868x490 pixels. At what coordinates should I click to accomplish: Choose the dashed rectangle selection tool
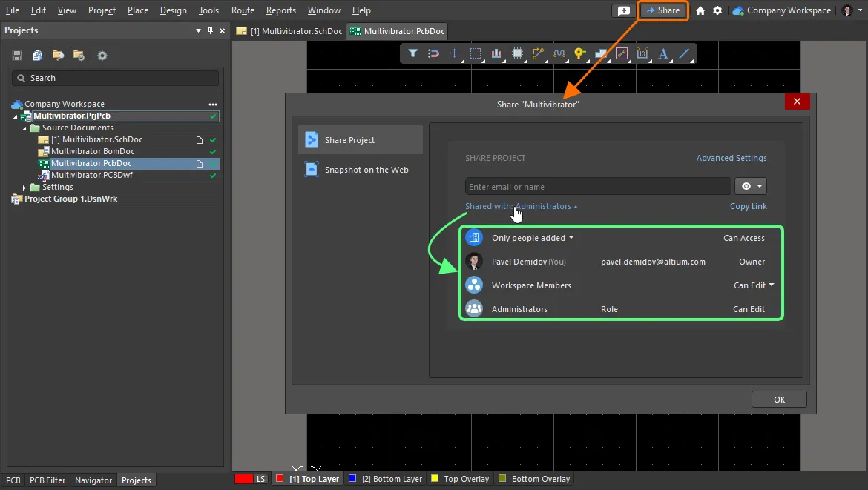(476, 53)
